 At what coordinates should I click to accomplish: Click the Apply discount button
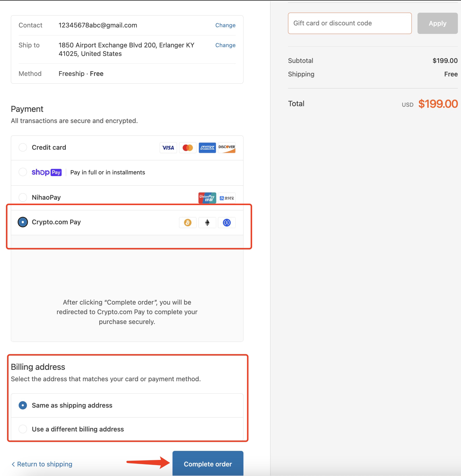point(437,23)
